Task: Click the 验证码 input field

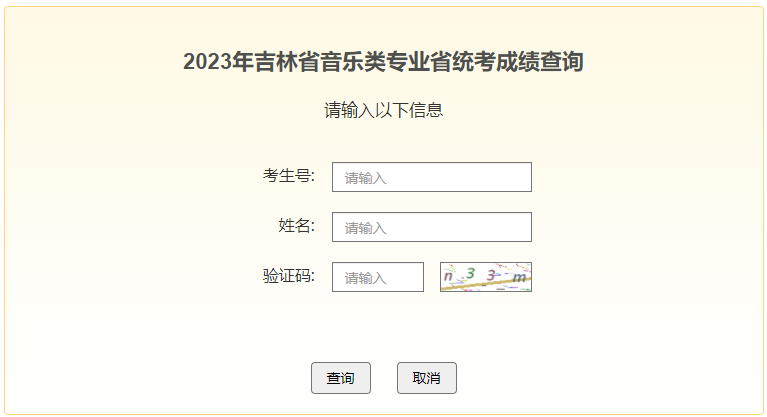Action: [x=378, y=277]
